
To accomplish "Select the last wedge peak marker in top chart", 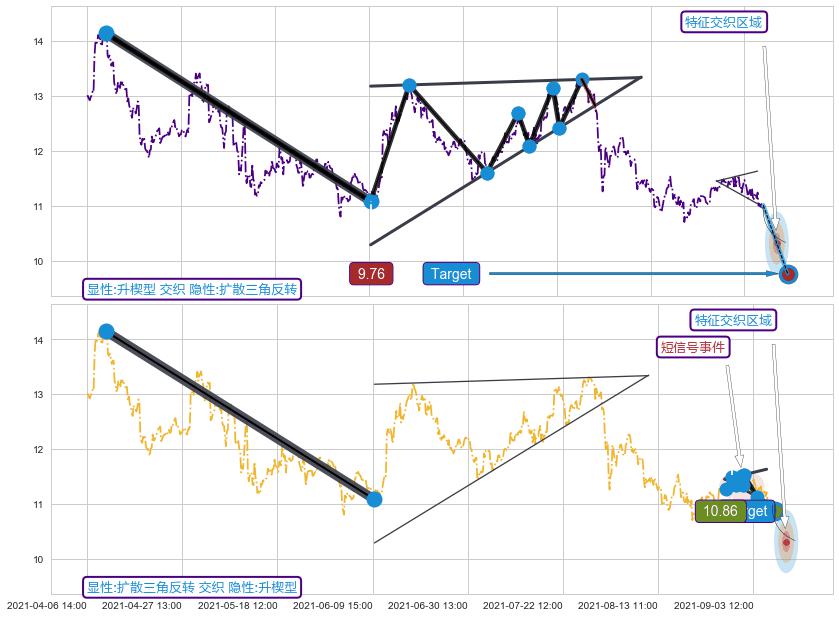I will point(582,79).
